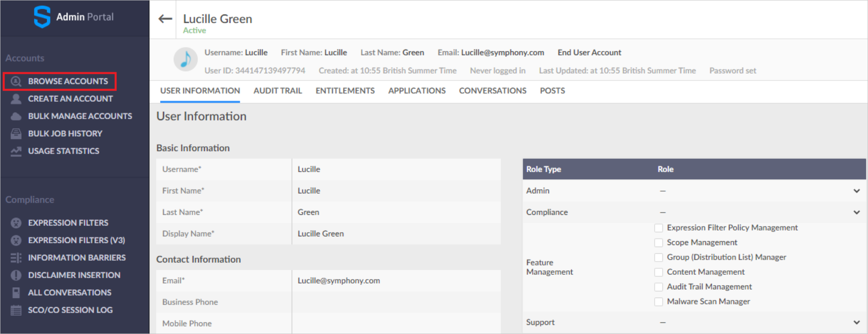Viewport: 868px width, 334px height.
Task: Click the Information Barriers icon
Action: [x=16, y=258]
